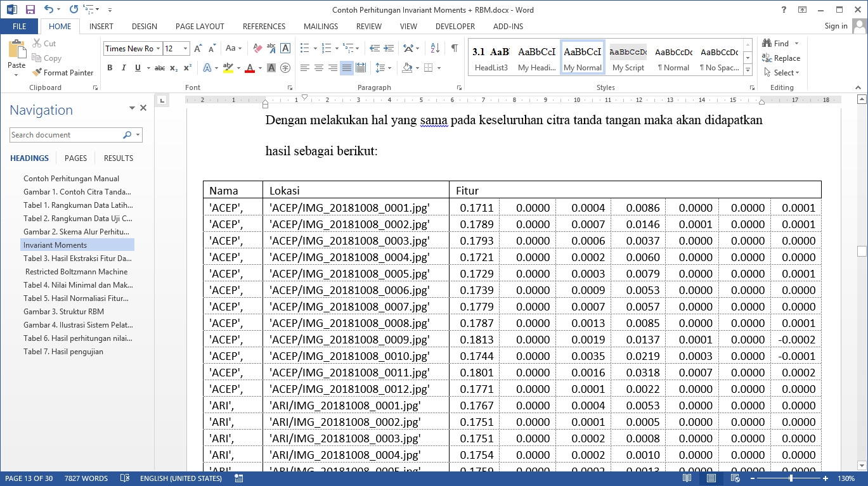
Task: Increase font size with Grow Font icon
Action: click(x=198, y=48)
